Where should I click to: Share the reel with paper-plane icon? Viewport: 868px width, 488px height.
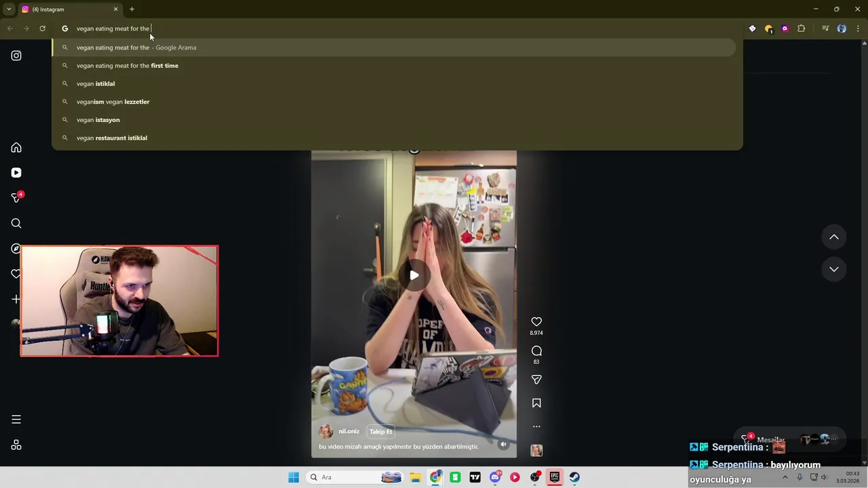pyautogui.click(x=536, y=380)
